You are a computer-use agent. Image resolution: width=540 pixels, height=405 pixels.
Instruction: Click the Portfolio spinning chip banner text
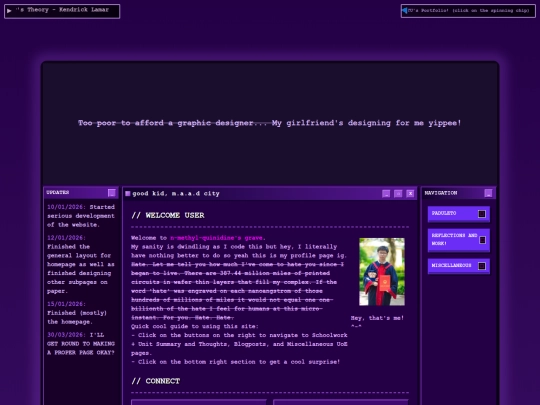coord(468,11)
